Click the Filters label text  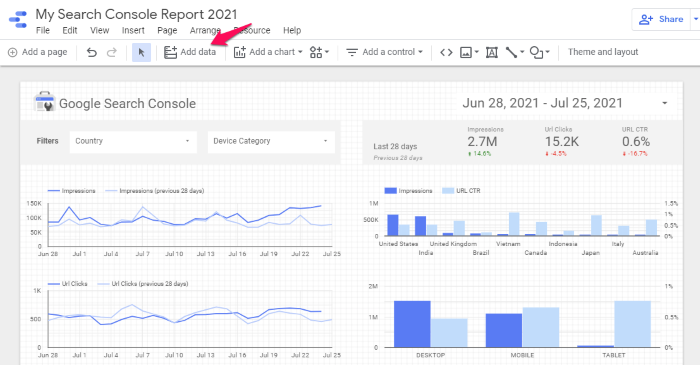(47, 141)
